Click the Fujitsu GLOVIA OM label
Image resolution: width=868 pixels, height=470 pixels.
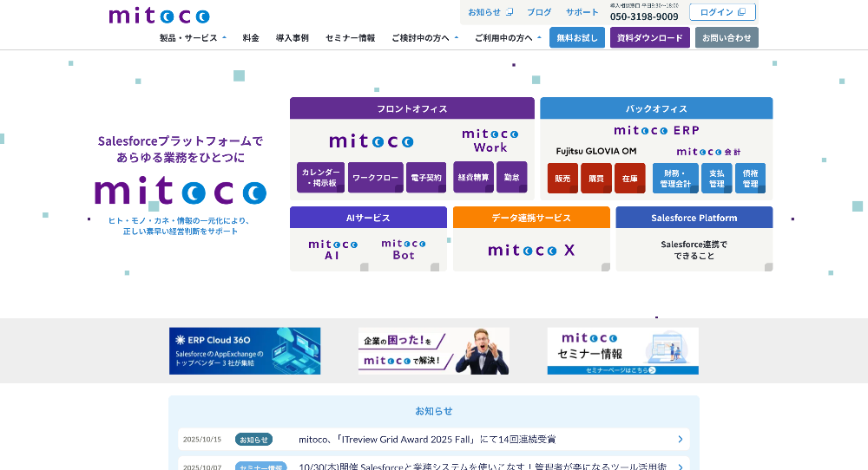click(596, 151)
